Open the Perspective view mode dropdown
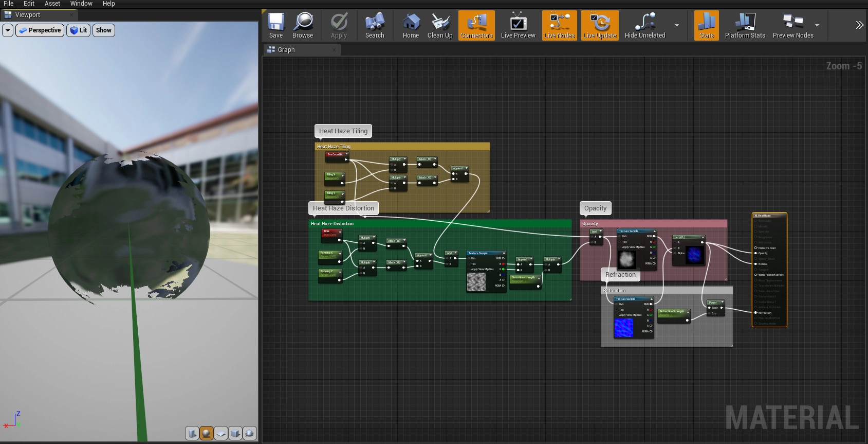The width and height of the screenshot is (868, 444). click(40, 30)
